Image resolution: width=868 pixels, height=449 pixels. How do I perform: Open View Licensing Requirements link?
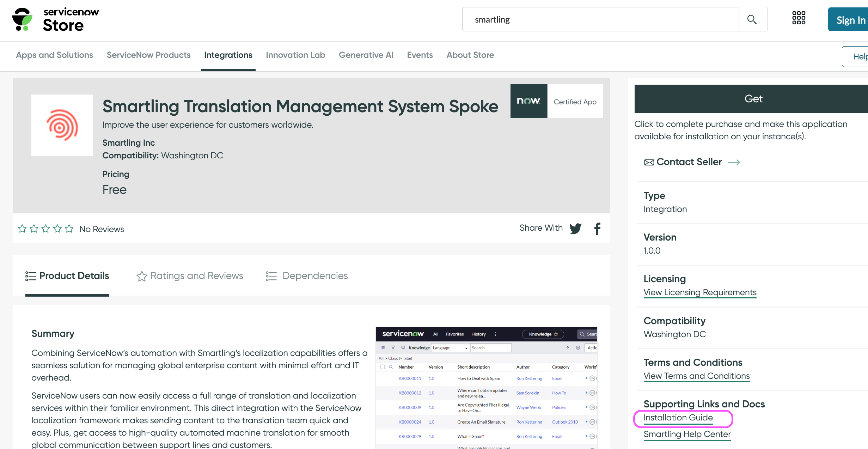(x=700, y=292)
